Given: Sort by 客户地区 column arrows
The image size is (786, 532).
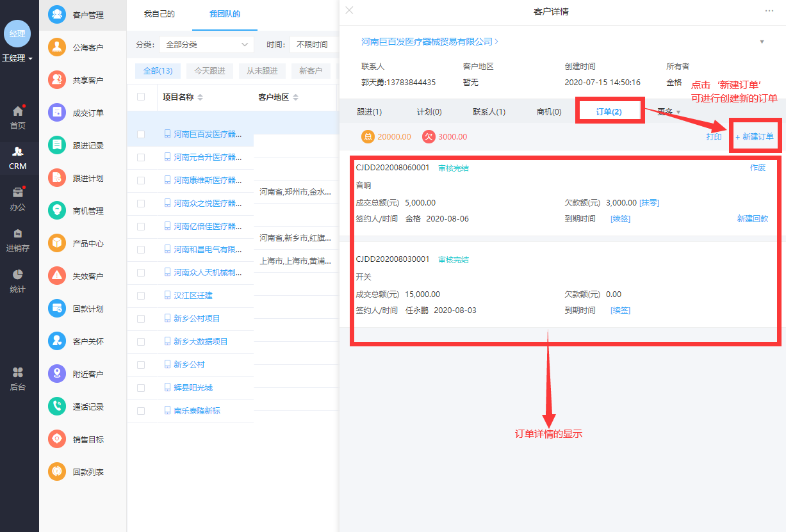Looking at the screenshot, I should [x=295, y=97].
